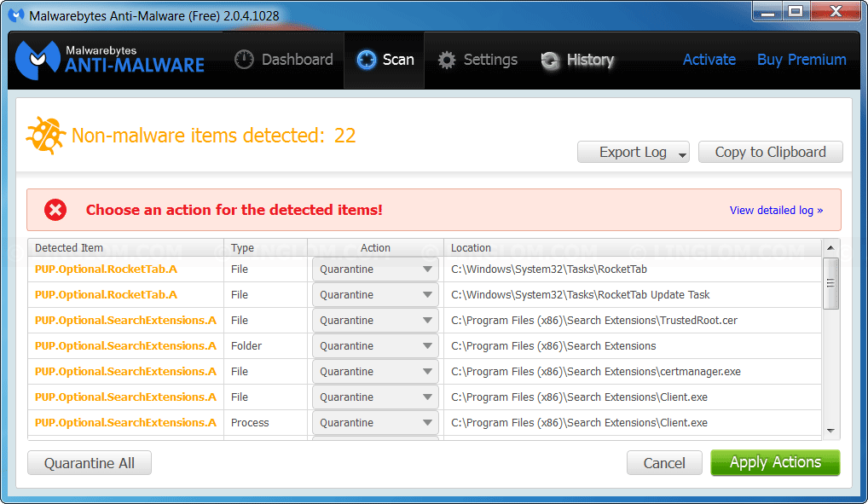Select PUP.Optional.RocketTab.A at Tasks\RocketTab
Viewport: 868px width, 504px height.
[107, 269]
